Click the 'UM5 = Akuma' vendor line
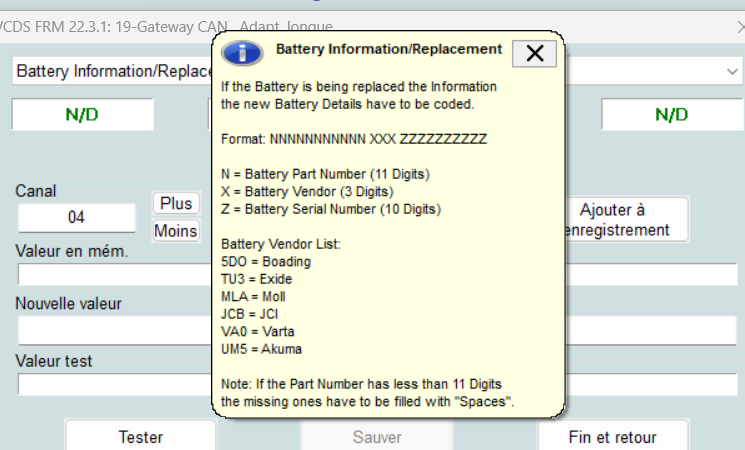The width and height of the screenshot is (745, 450). click(261, 349)
